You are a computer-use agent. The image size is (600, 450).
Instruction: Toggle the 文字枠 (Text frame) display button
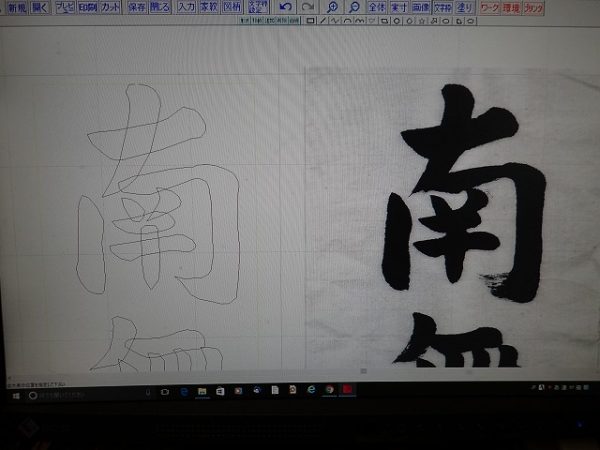pos(443,7)
